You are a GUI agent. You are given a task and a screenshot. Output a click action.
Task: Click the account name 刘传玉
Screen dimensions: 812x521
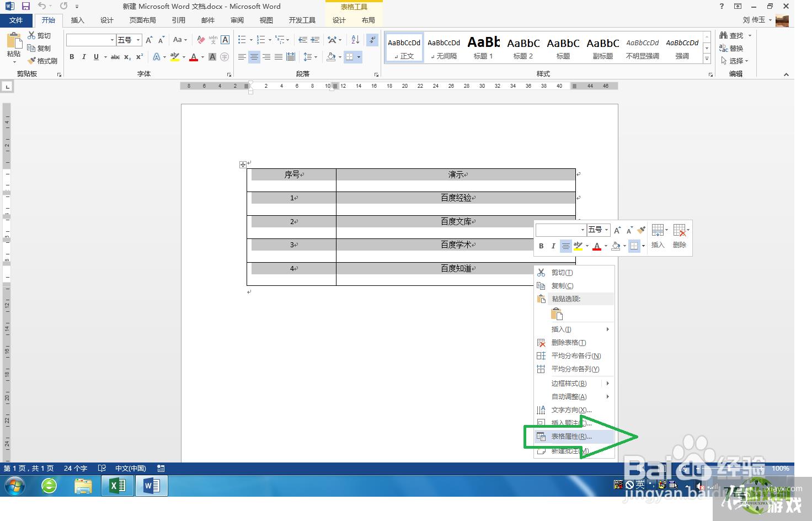[x=754, y=20]
